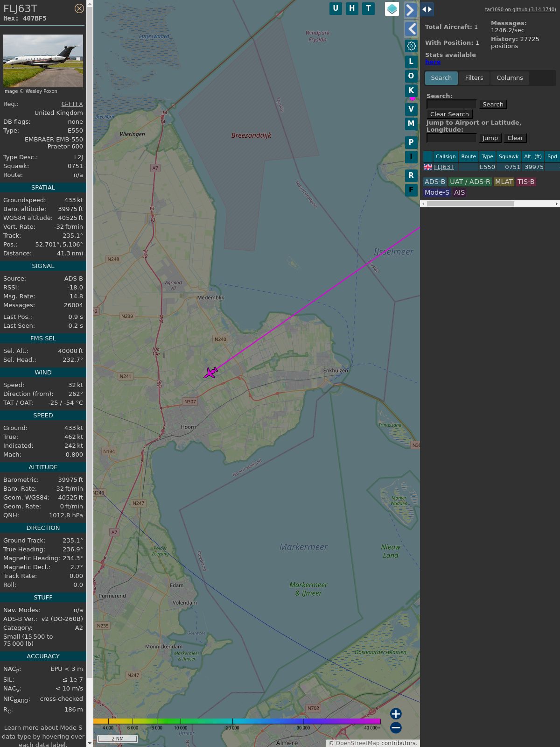Viewport: 560px width, 747px height.
Task: Open the G-FTFX registration link
Action: [x=72, y=104]
